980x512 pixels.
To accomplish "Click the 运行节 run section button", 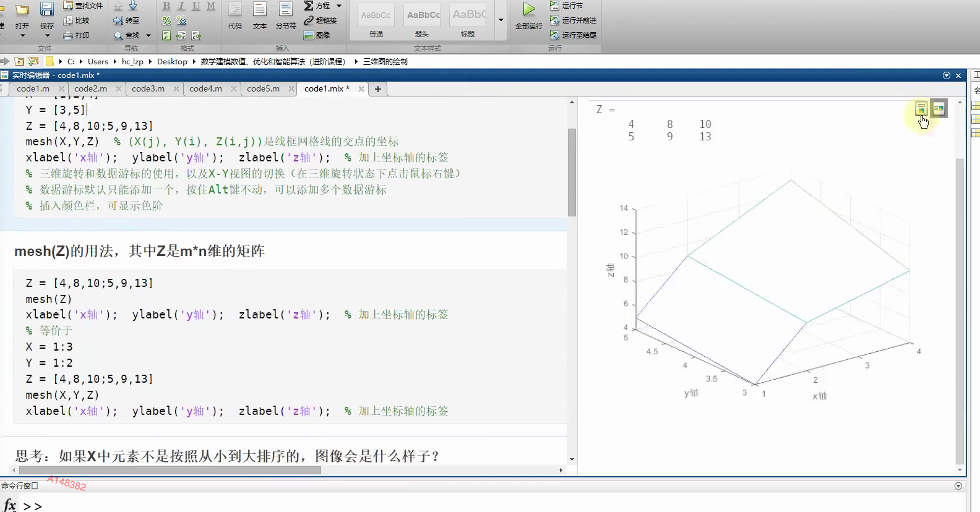I will coord(567,6).
